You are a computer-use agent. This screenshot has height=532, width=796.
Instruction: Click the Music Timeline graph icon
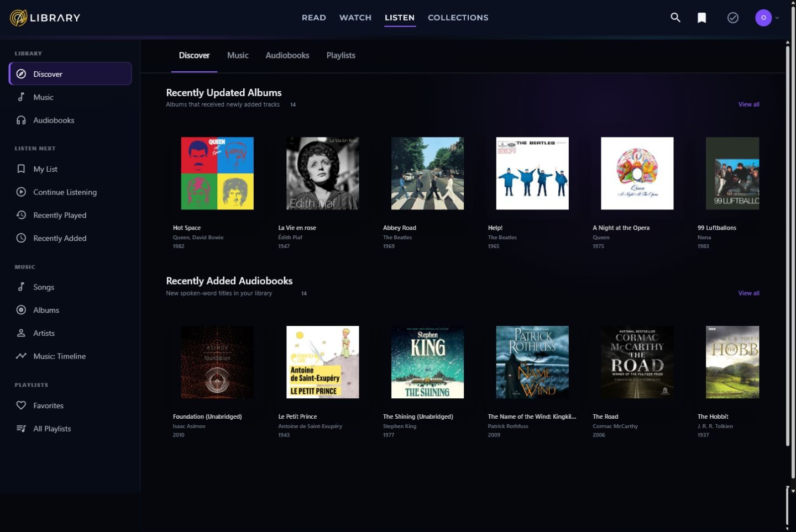click(21, 356)
